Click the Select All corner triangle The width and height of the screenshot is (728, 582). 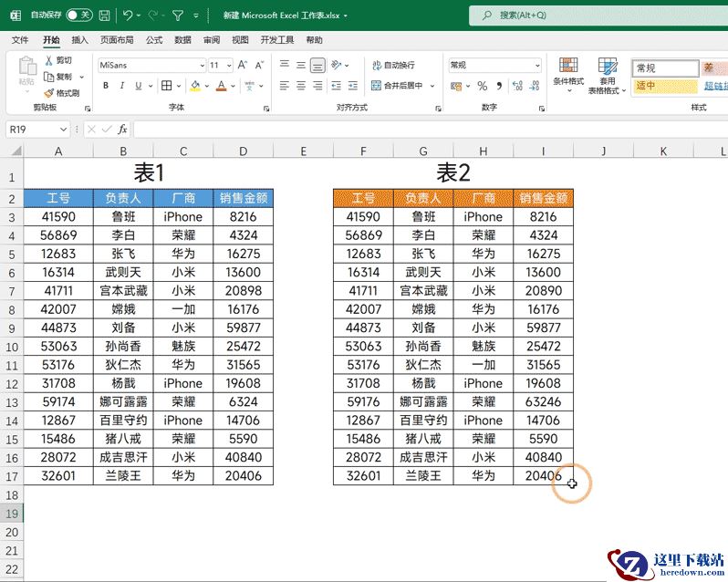pyautogui.click(x=16, y=151)
